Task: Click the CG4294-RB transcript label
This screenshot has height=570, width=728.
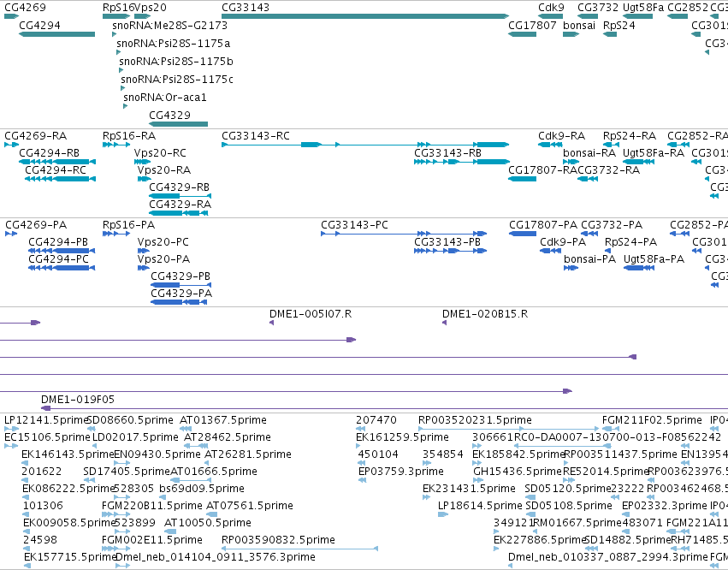Action: click(50, 153)
